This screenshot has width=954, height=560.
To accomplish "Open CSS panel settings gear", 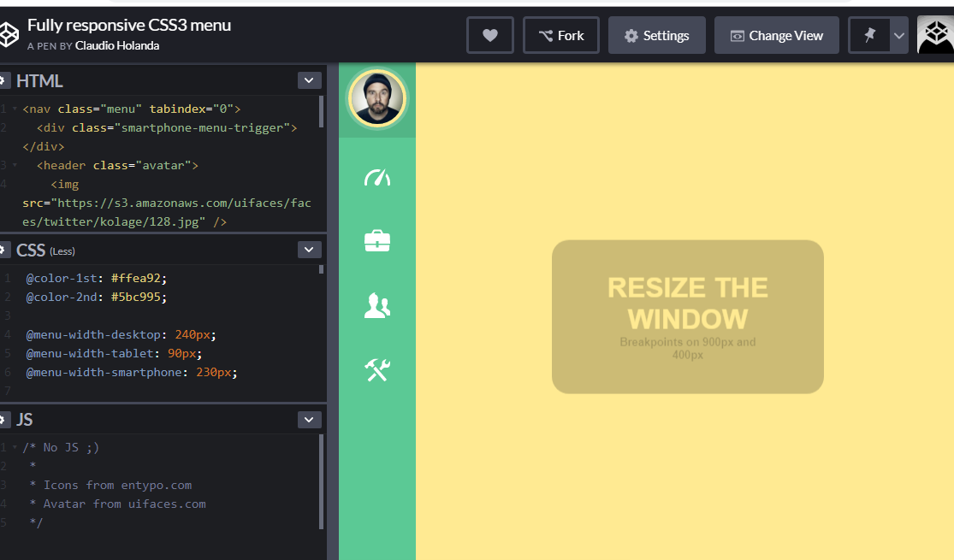I will click(x=3, y=250).
